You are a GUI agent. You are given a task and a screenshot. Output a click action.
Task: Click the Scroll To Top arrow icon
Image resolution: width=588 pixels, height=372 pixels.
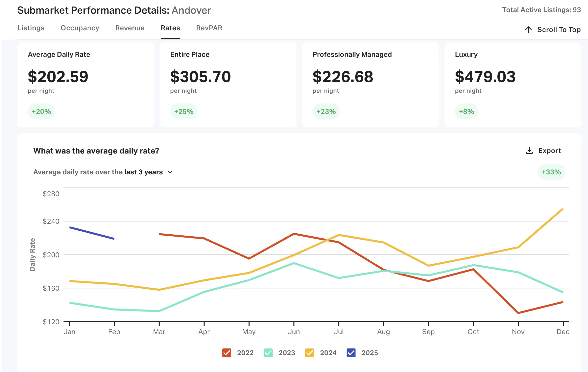click(528, 30)
